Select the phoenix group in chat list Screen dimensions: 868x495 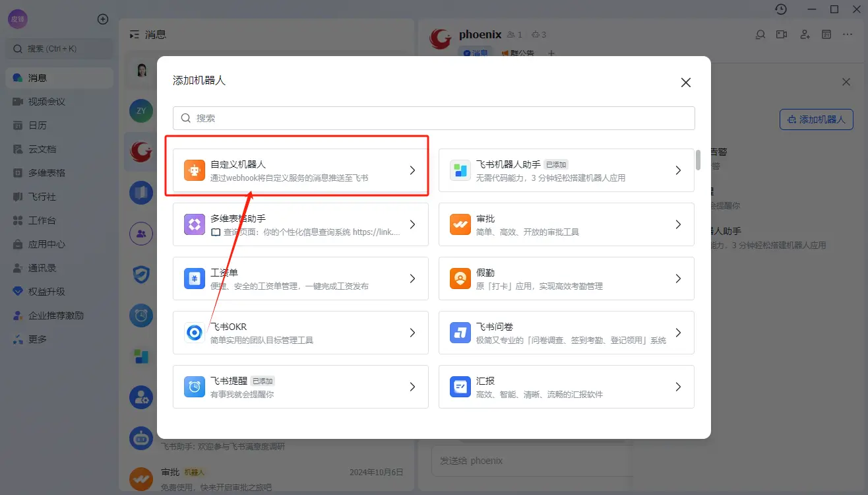coord(140,152)
